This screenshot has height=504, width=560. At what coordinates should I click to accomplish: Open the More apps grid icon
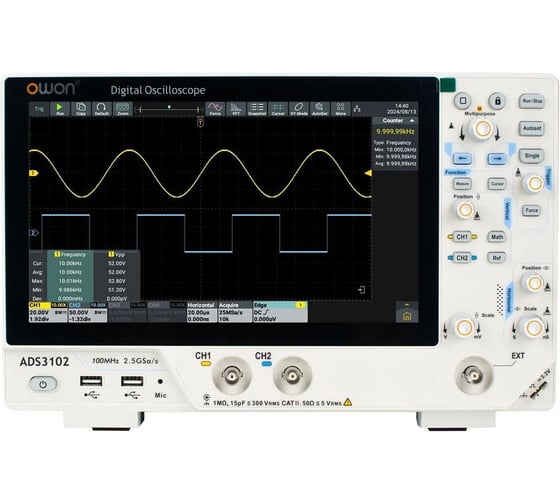340,109
